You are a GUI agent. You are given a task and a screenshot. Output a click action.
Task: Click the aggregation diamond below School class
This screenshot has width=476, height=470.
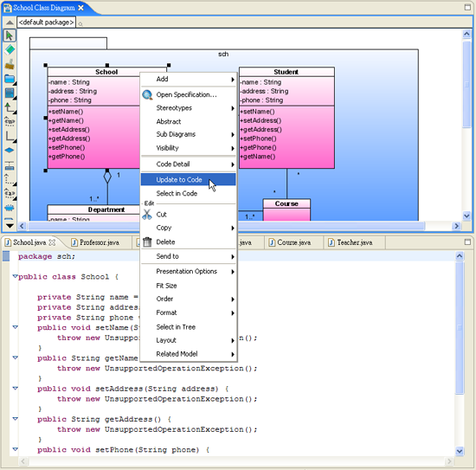click(x=107, y=177)
